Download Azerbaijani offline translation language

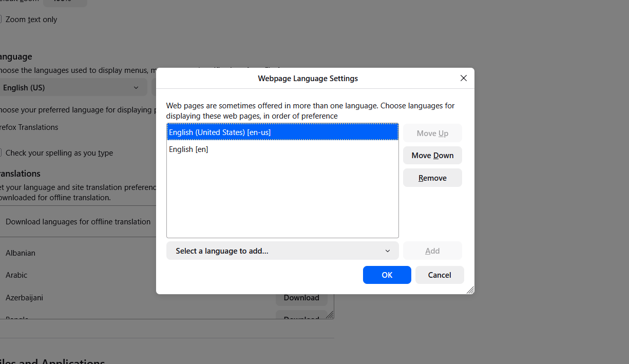coord(301,298)
